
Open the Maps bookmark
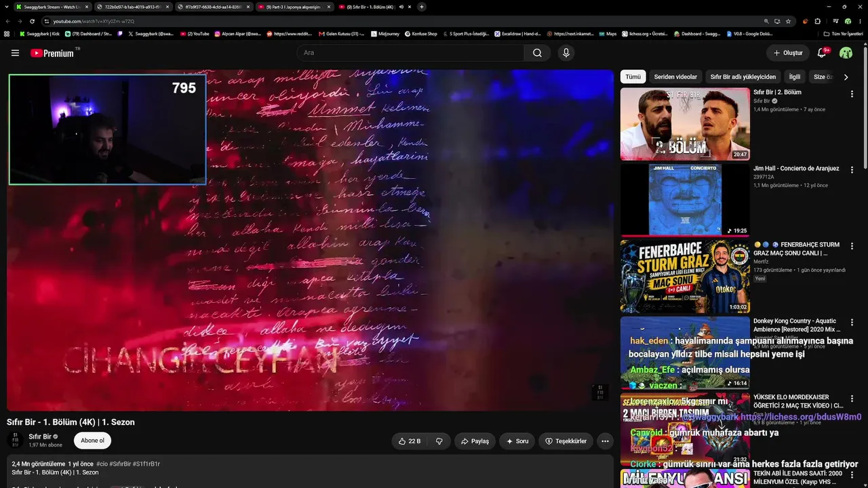(608, 33)
